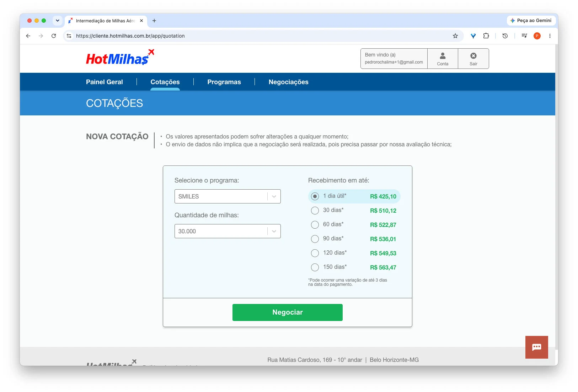Reload the page
578x392 pixels.
coord(54,36)
